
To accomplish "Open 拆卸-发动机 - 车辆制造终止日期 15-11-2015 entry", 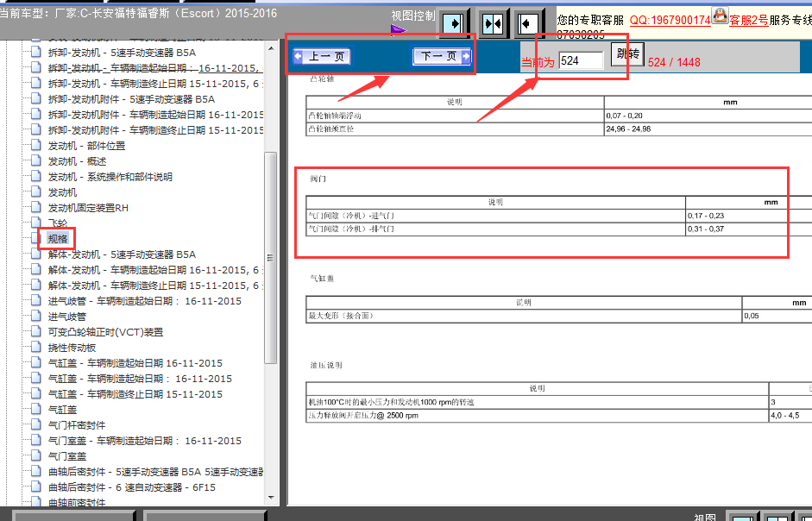I will [x=155, y=84].
